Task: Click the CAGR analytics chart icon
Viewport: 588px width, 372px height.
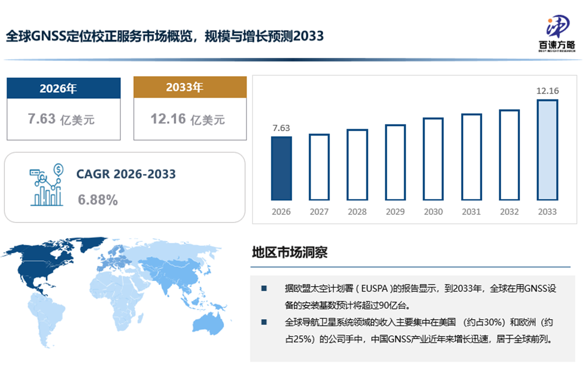Action: tap(46, 186)
